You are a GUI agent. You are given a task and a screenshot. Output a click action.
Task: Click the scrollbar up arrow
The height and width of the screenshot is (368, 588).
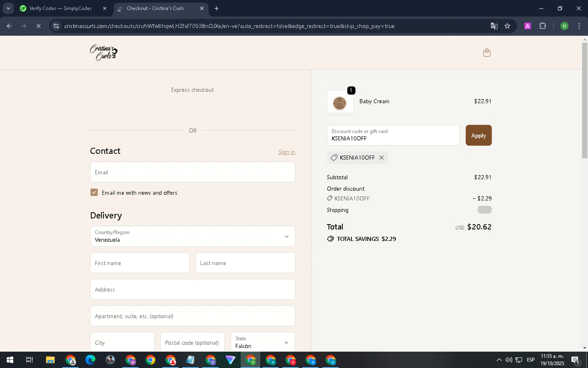(x=584, y=39)
